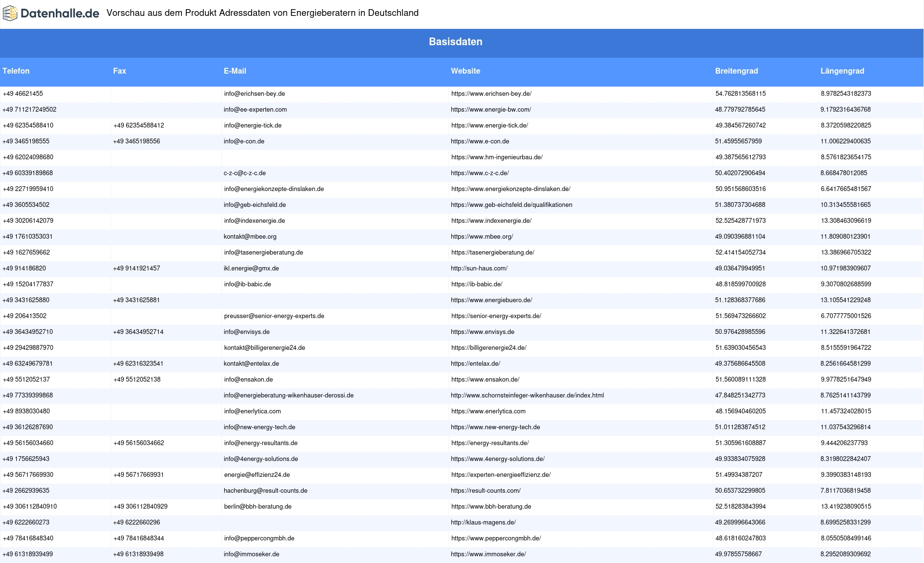This screenshot has width=924, height=563.
Task: Click website https://billigerenergie24.de/
Action: [x=489, y=348]
